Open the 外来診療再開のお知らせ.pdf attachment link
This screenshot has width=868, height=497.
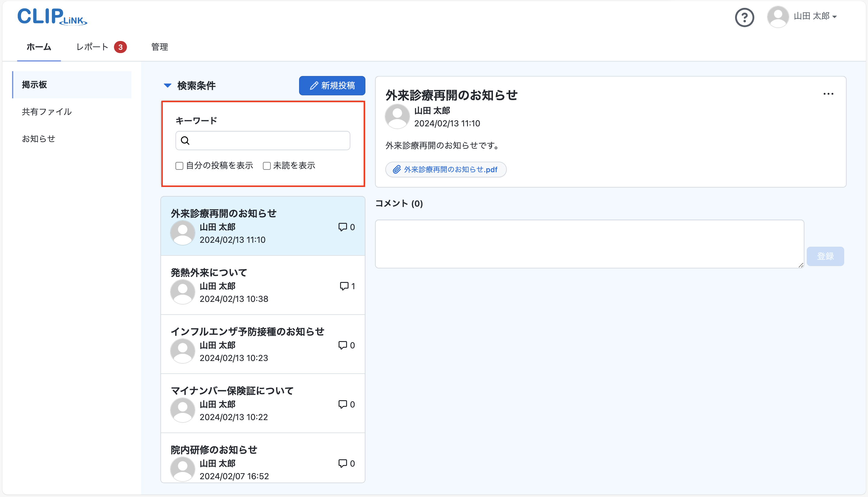[x=450, y=169]
